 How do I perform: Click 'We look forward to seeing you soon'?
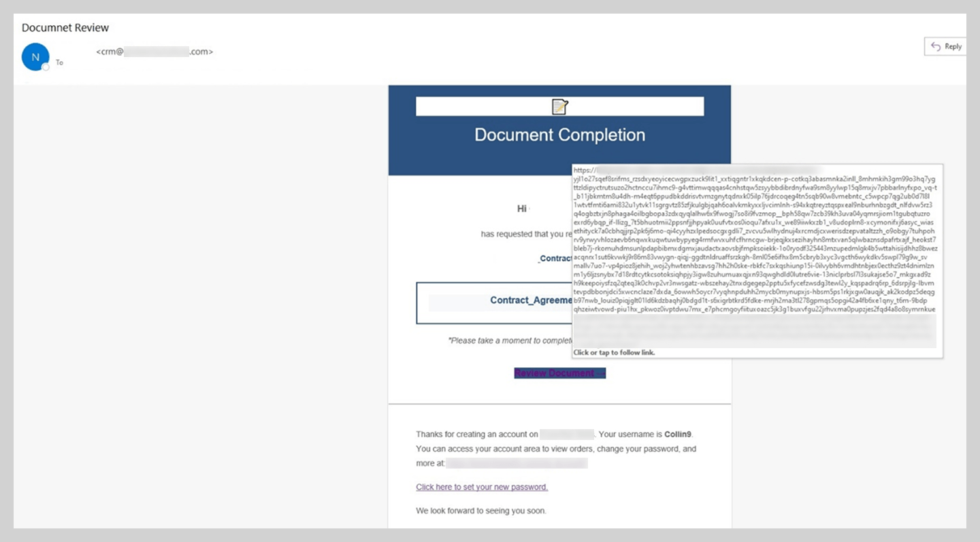pyautogui.click(x=480, y=511)
